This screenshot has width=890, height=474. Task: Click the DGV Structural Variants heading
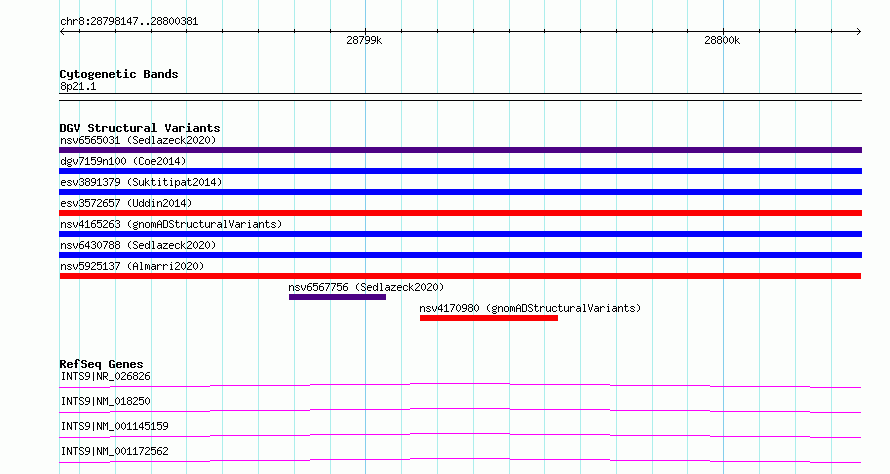140,128
